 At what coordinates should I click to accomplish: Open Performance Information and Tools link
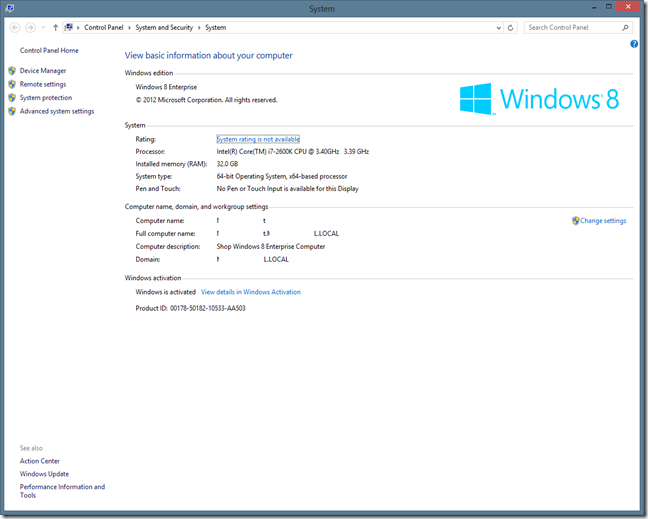62,491
